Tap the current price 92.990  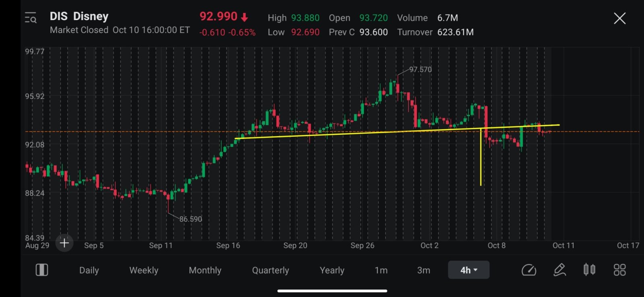(219, 16)
